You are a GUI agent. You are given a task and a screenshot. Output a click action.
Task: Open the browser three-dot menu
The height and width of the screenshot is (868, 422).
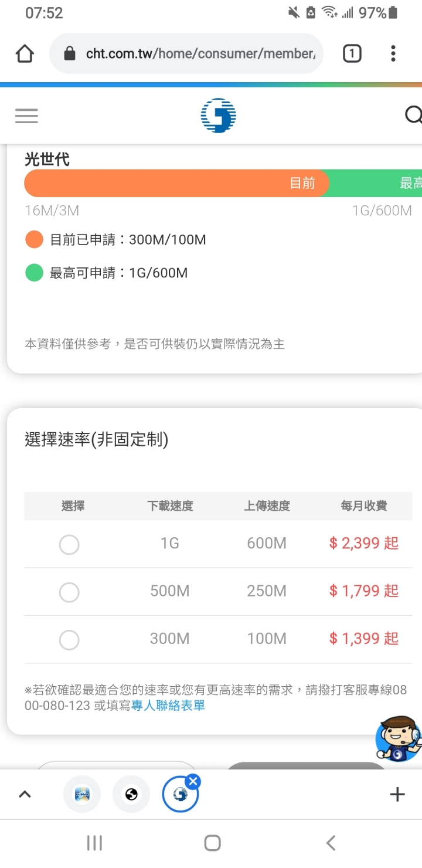tap(393, 54)
